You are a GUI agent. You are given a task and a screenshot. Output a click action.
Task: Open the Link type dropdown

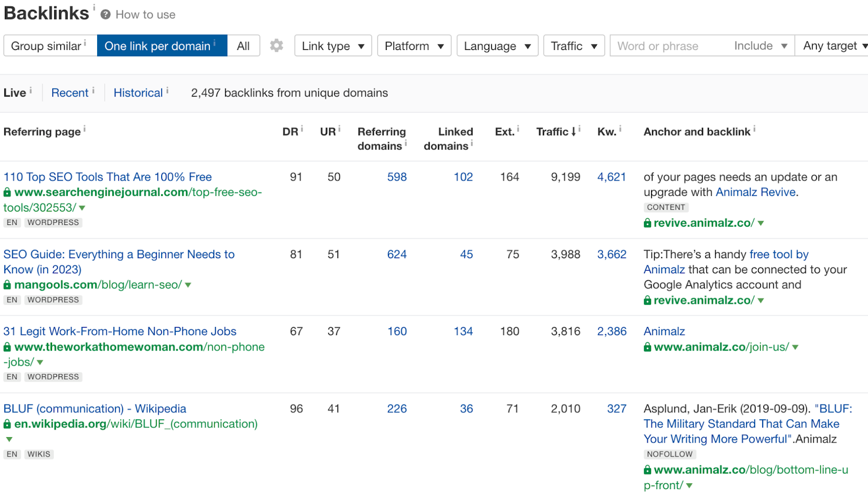tap(333, 46)
